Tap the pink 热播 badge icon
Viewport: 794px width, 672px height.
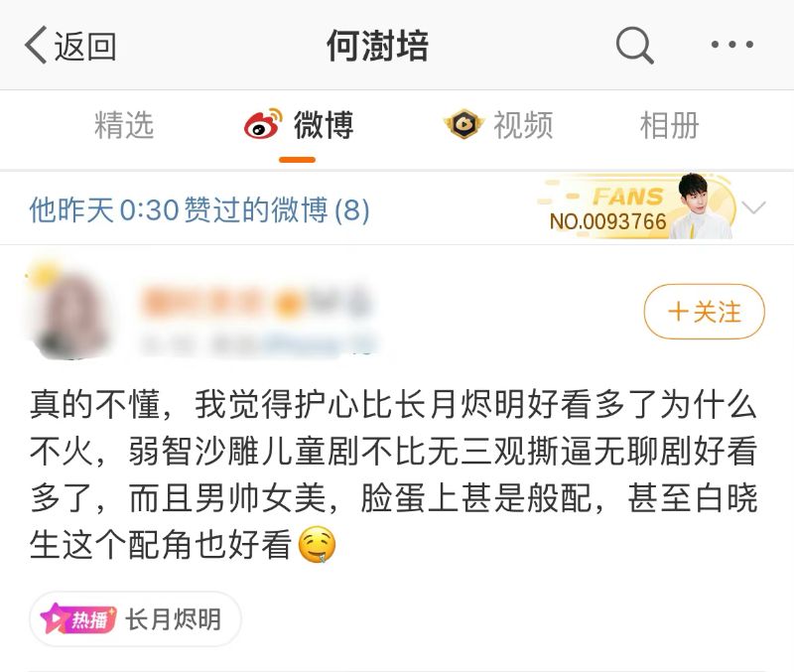78,618
